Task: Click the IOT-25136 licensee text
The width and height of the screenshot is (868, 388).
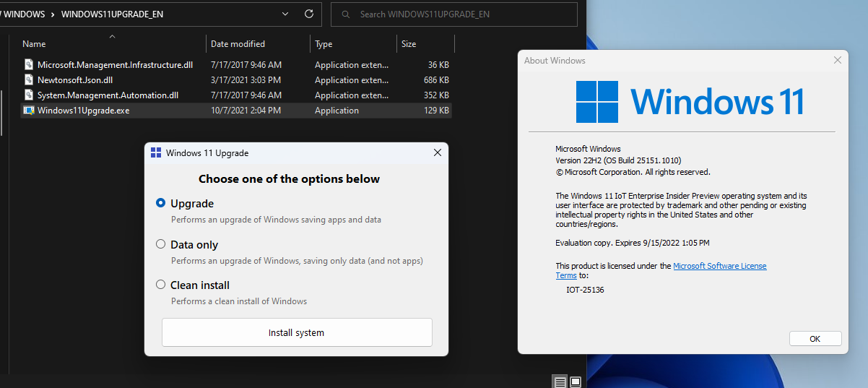Action: 585,290
